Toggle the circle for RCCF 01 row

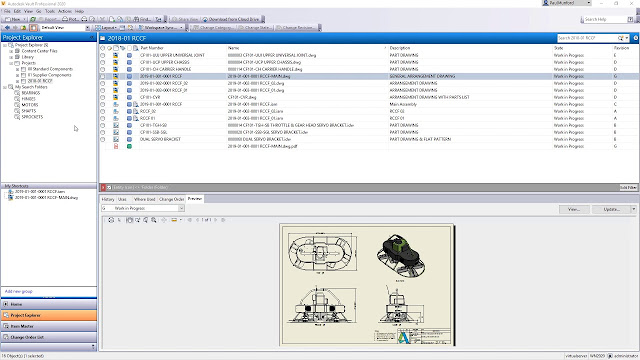point(102,118)
